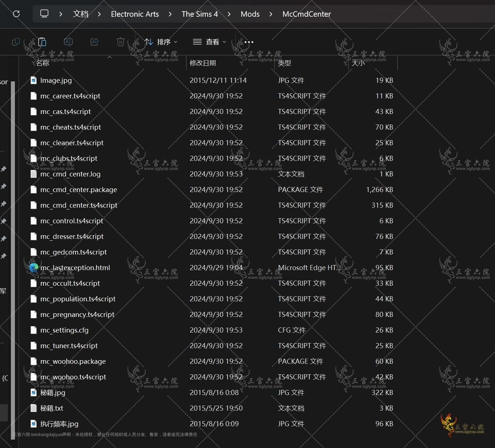Image resolution: width=495 pixels, height=448 pixels.
Task: Select the file named mc_clubs.ts4script
Action: point(69,158)
